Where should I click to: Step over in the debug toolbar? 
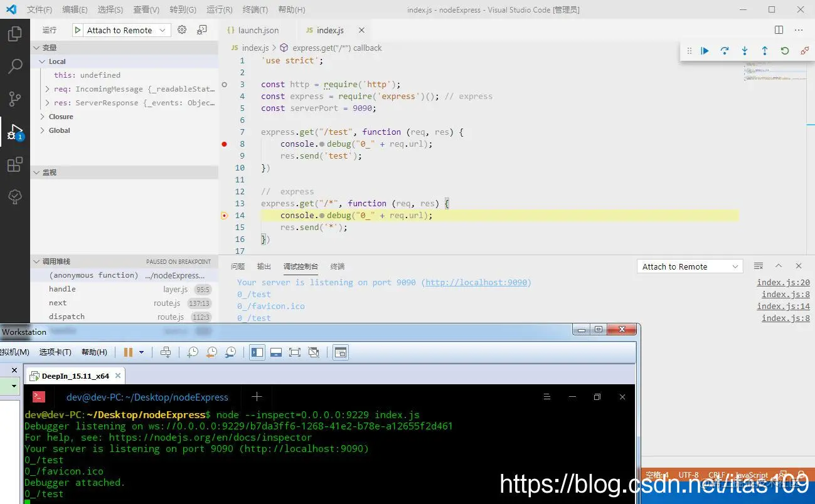click(x=725, y=51)
